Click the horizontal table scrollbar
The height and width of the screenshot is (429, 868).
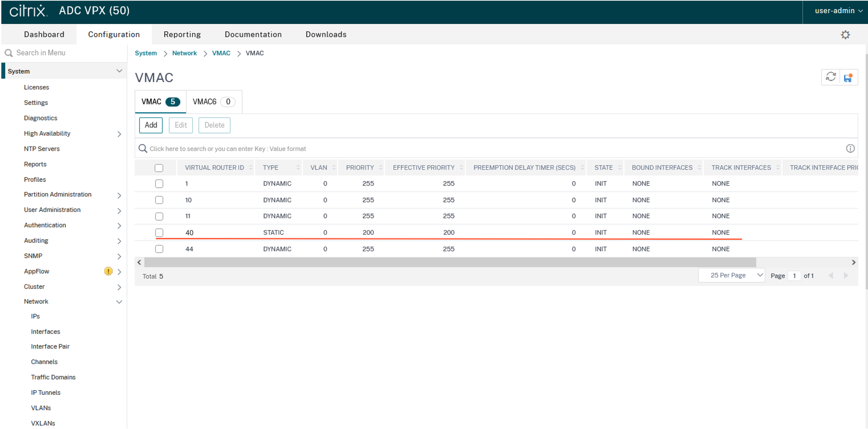point(450,262)
